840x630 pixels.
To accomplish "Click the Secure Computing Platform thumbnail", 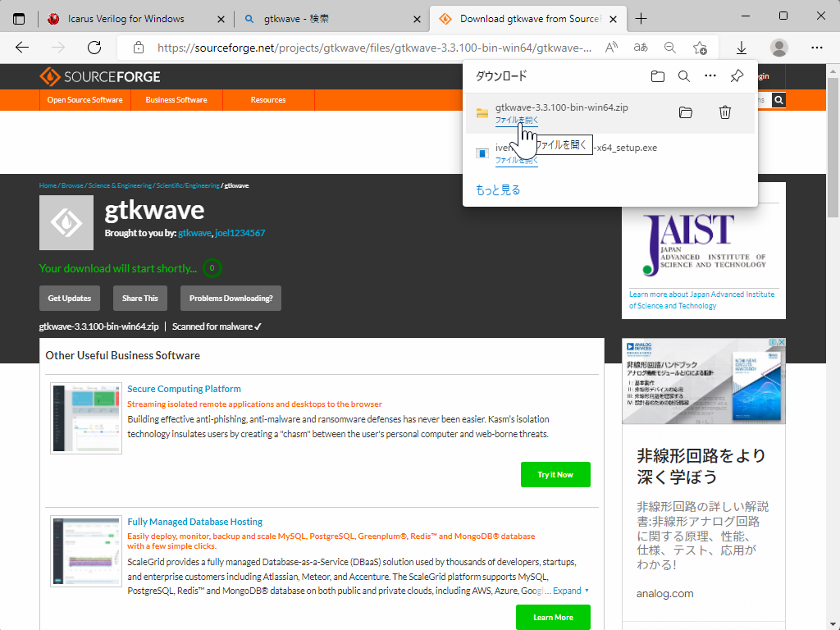I will (86, 418).
